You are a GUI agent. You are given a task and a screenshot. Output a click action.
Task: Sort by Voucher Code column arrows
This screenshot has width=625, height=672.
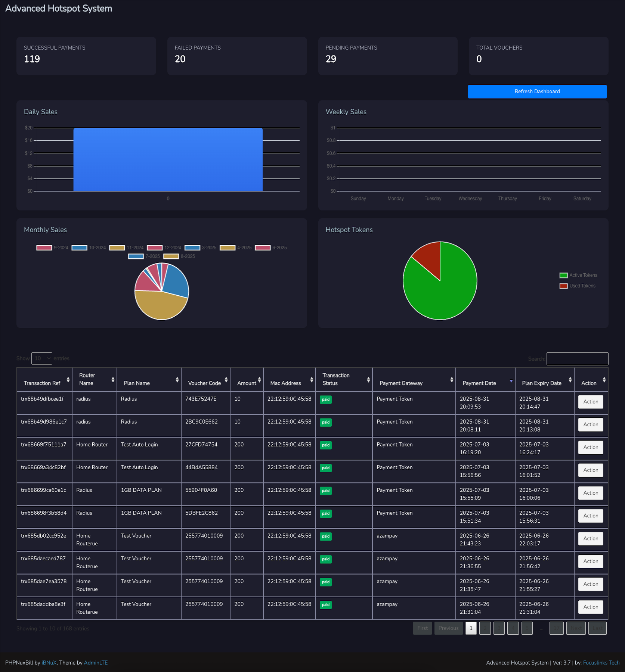(226, 380)
